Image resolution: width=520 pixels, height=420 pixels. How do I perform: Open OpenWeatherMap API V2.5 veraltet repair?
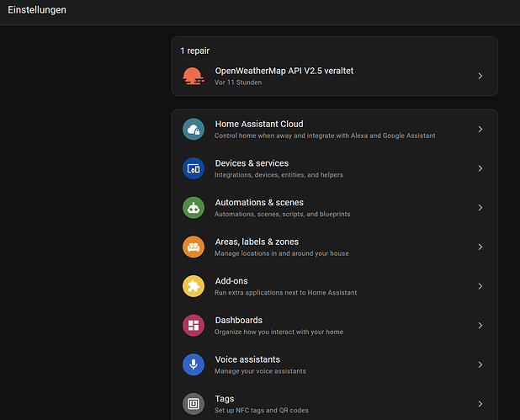284,72
